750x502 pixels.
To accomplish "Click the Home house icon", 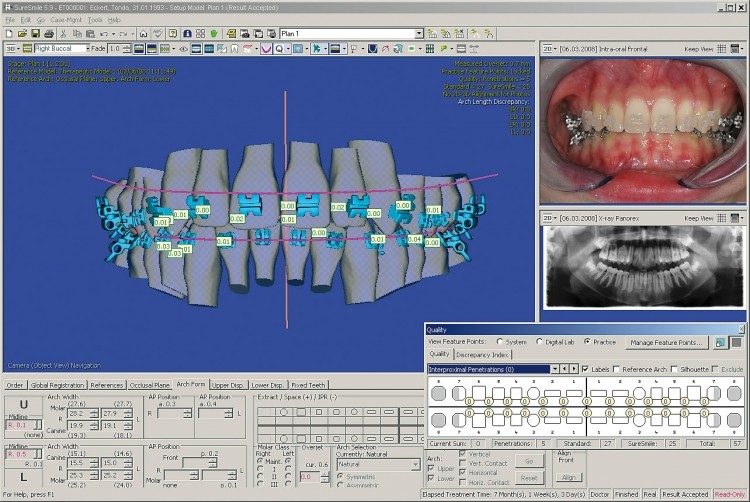I will tap(143, 33).
